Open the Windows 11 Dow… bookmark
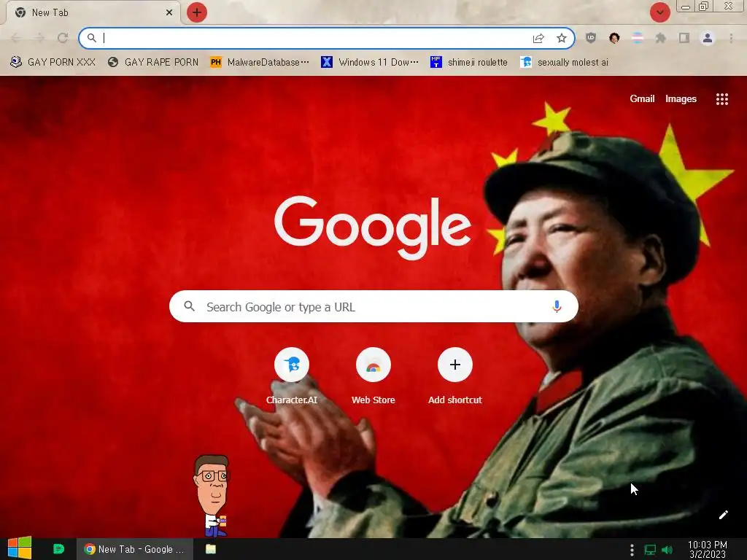The width and height of the screenshot is (747, 560). [370, 63]
